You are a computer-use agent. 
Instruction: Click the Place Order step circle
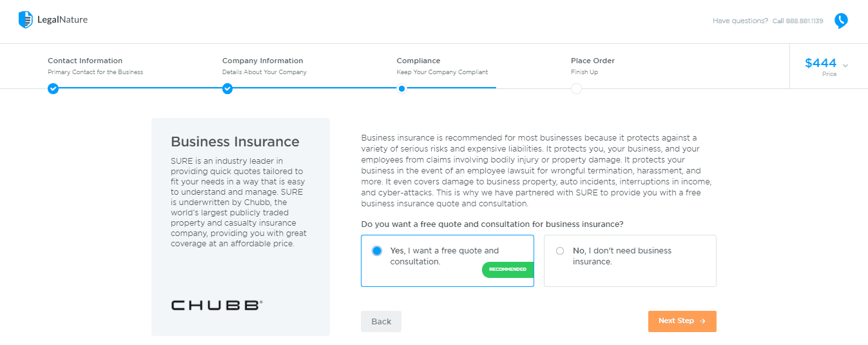pyautogui.click(x=576, y=89)
